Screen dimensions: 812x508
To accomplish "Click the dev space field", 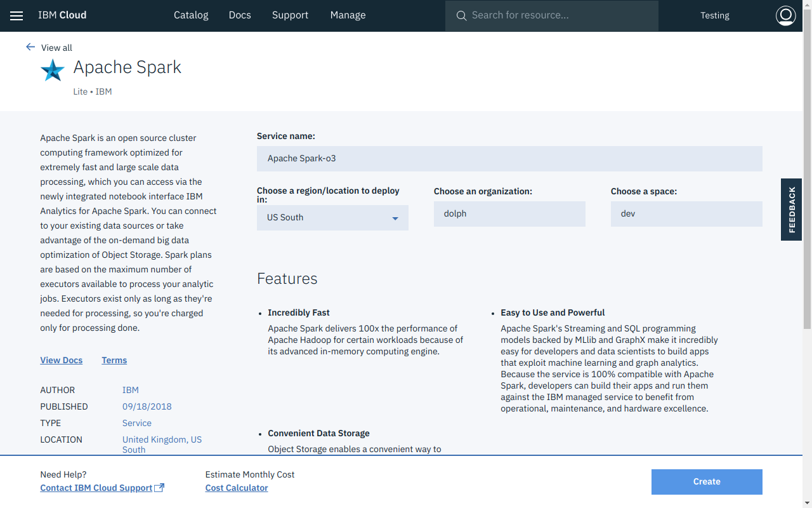I will pyautogui.click(x=686, y=213).
